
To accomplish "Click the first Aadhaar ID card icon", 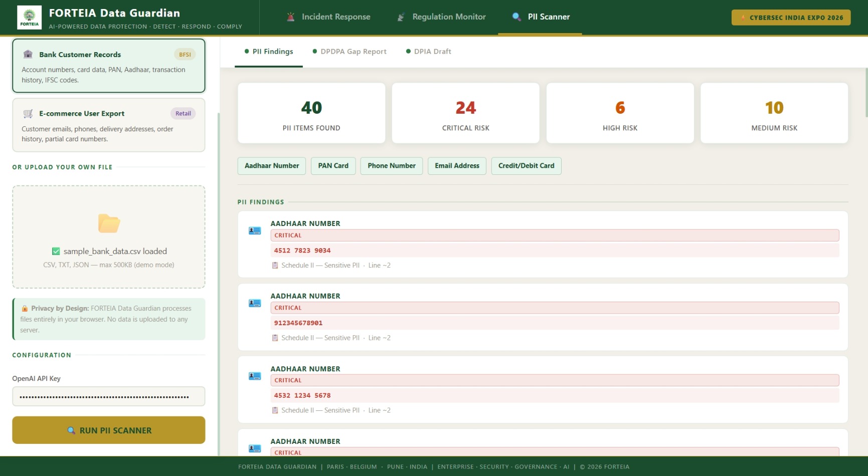I will (x=255, y=230).
